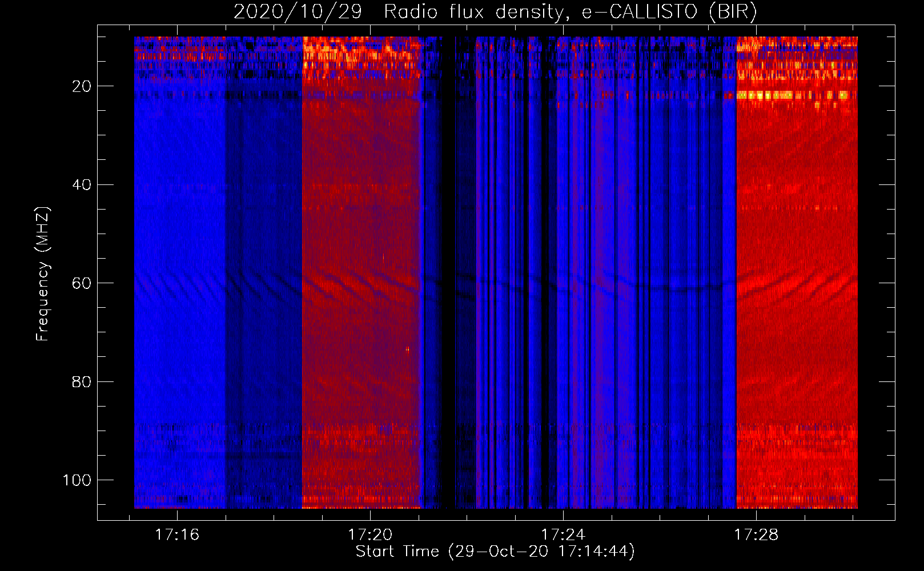Screen dimensions: 924x571
Task: Click the "Frequency (MHZ)" axis label
Action: coord(43,274)
